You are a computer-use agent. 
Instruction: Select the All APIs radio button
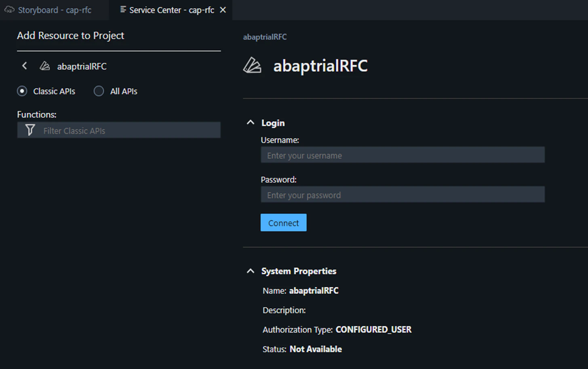click(99, 91)
